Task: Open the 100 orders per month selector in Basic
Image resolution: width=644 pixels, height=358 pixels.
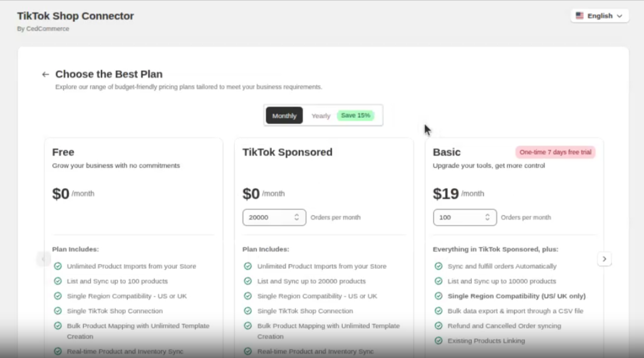Action: [x=464, y=218]
